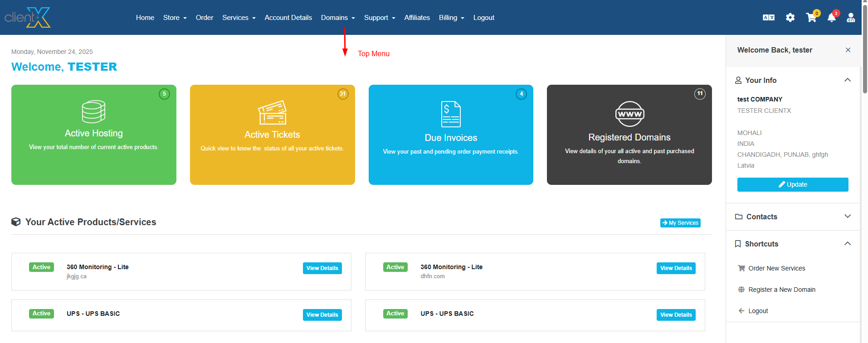Expand the Contacts section

(847, 217)
